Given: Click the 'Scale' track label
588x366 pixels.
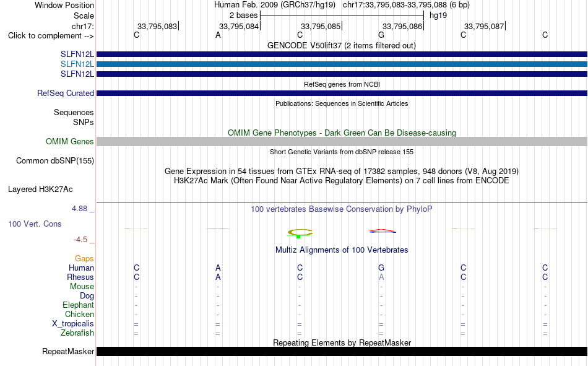Looking at the screenshot, I should 84,15.
